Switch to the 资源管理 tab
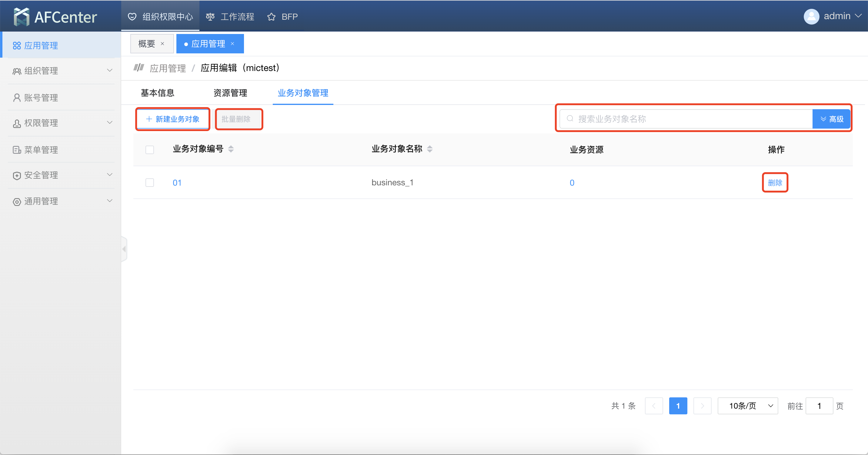The image size is (868, 455). pyautogui.click(x=230, y=93)
